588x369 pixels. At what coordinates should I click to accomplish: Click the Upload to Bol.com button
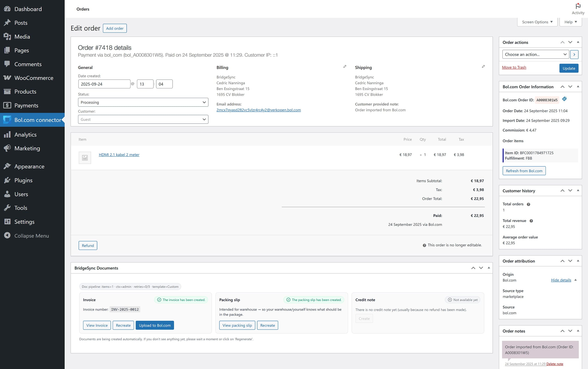tap(155, 325)
